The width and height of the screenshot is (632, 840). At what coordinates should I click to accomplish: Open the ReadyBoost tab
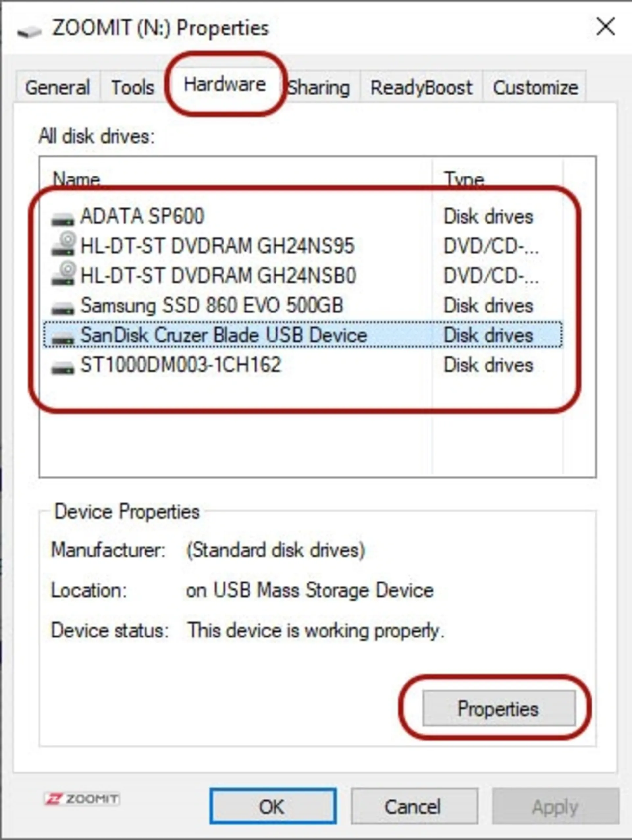coord(421,88)
